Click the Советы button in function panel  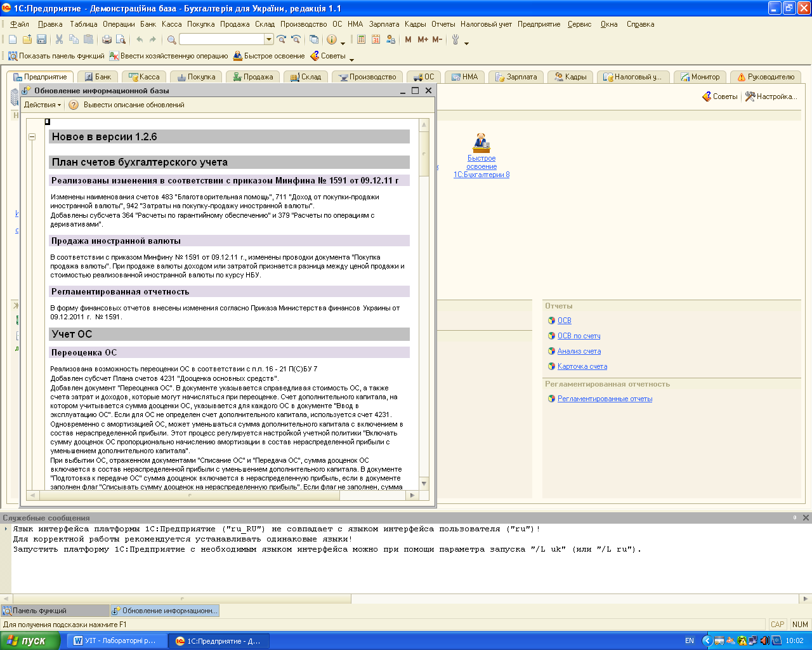tap(719, 96)
